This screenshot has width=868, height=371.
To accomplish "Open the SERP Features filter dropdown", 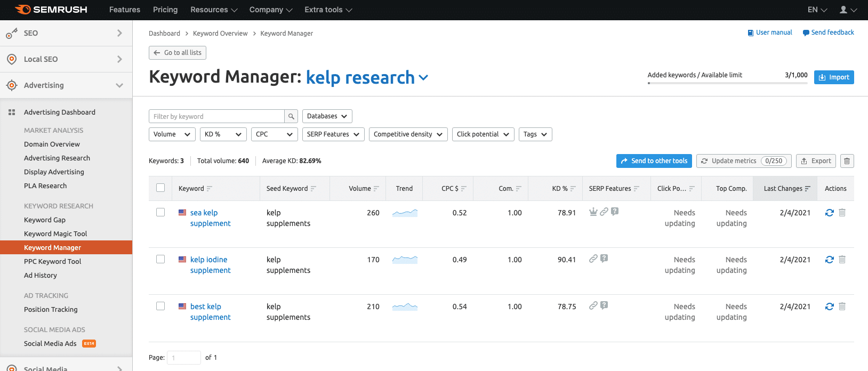I will tap(334, 134).
